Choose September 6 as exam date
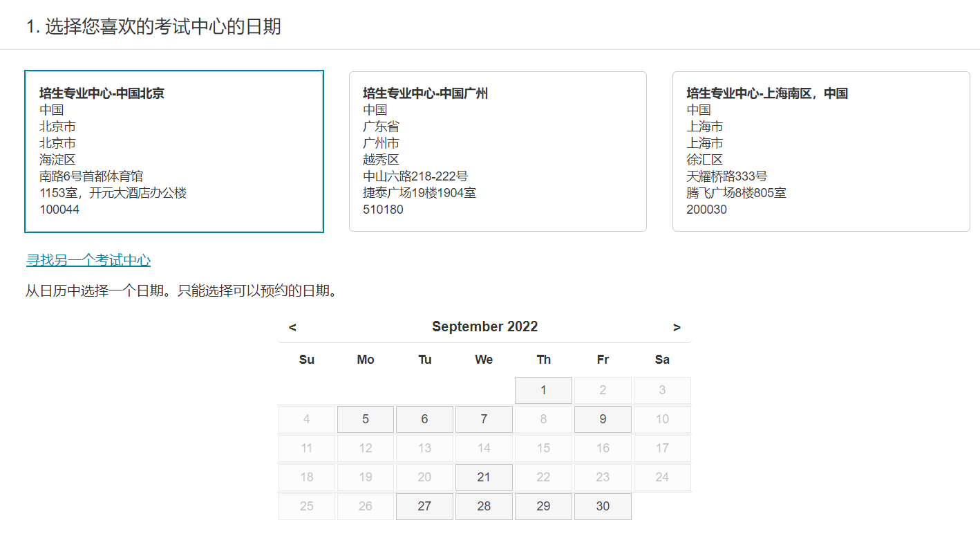 point(424,419)
